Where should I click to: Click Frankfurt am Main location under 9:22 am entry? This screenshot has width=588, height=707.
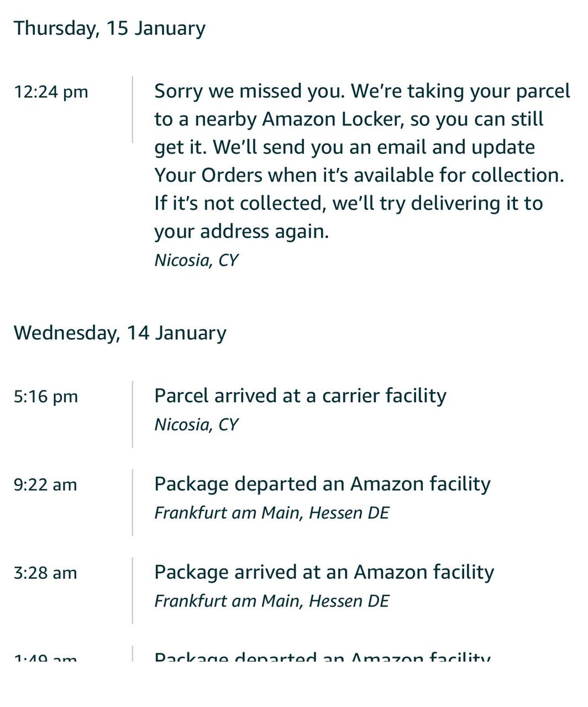tap(271, 513)
